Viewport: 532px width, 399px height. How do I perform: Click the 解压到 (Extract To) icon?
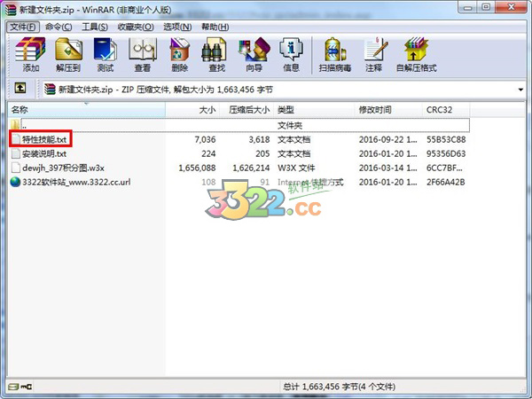[68, 50]
